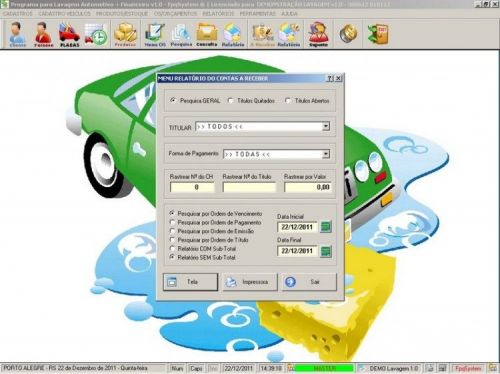Click Forma de Pagamento combo showing TODAS
The height and width of the screenshot is (374, 500).
click(x=277, y=154)
